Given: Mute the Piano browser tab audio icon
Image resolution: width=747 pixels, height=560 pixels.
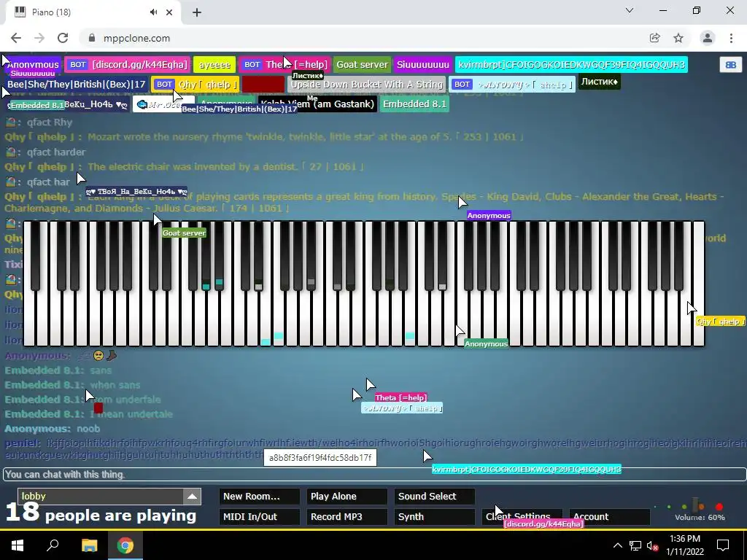Looking at the screenshot, I should pos(153,12).
